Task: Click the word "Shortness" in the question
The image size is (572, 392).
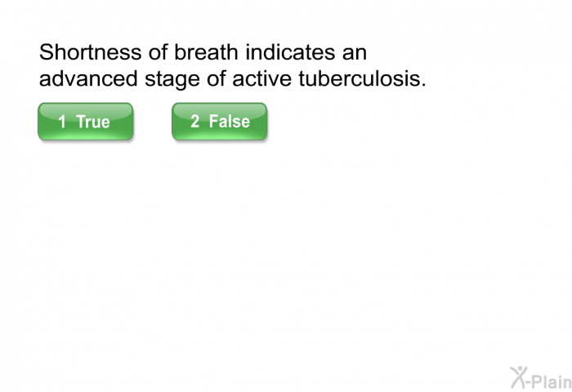Action: pos(87,53)
